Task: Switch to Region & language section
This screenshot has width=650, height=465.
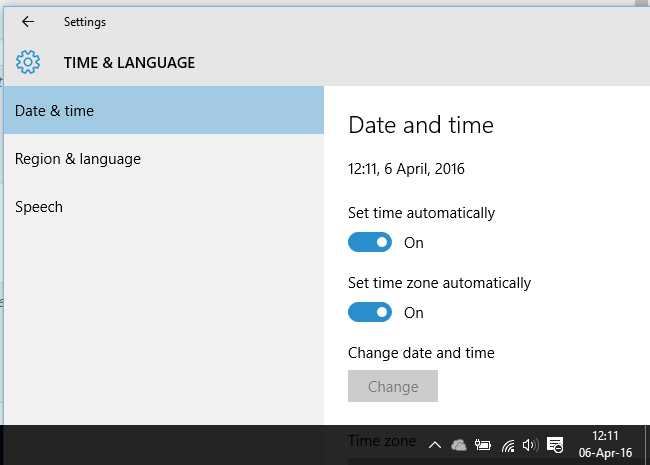Action: click(164, 158)
